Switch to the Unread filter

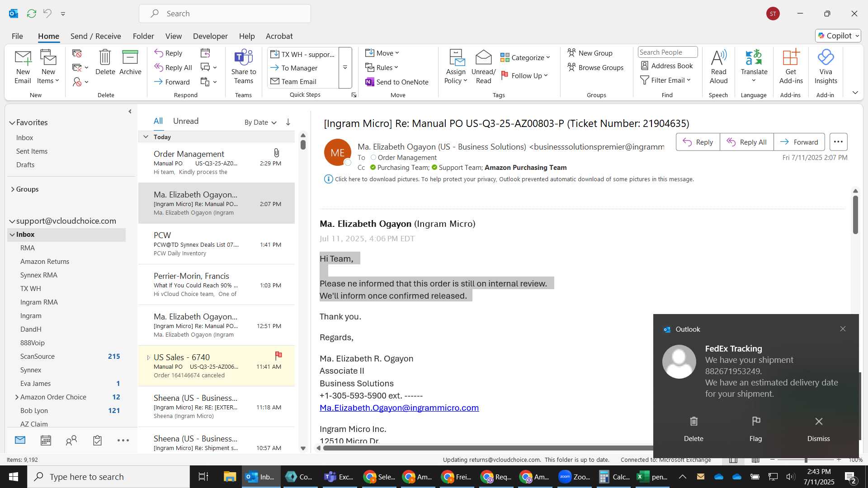[x=186, y=121]
